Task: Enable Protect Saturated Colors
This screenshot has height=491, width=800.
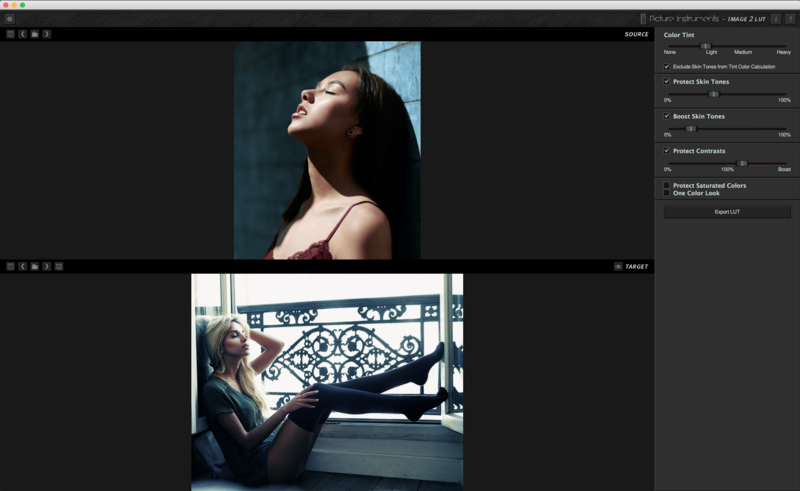Action: [666, 185]
